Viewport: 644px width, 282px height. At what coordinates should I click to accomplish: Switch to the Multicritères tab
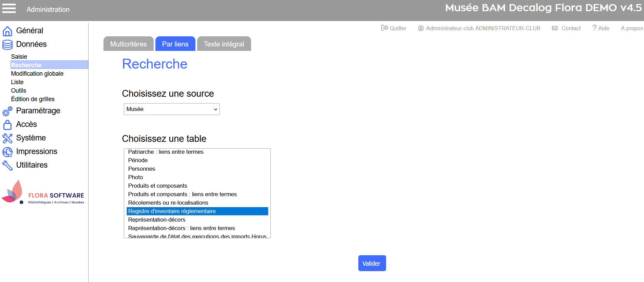128,44
